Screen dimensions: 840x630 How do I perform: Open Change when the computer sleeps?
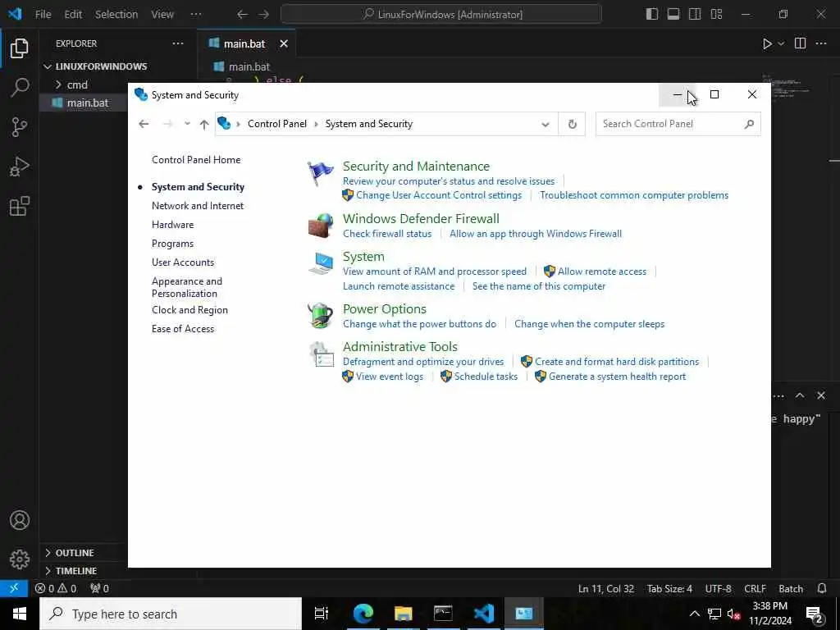(589, 324)
